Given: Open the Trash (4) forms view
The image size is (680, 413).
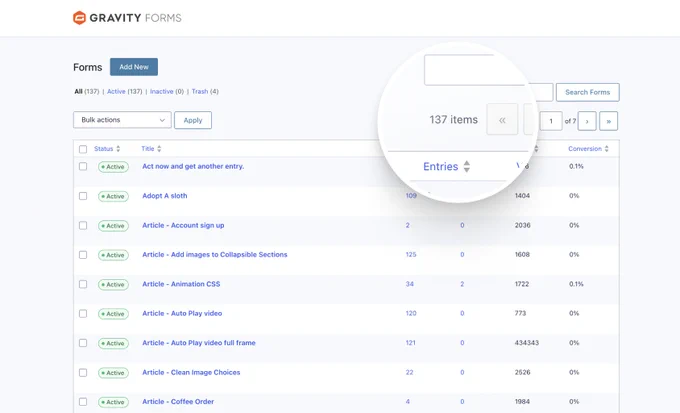Looking at the screenshot, I should click(205, 92).
